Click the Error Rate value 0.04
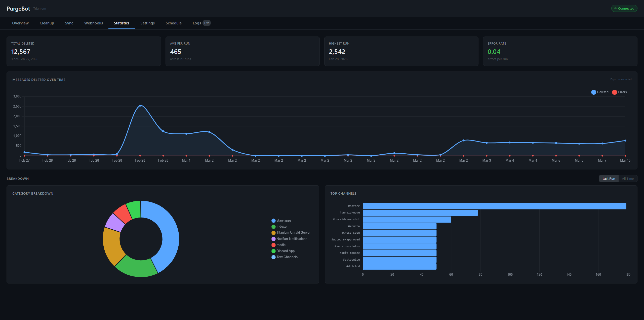Screen dimensions: 644x320 click(494, 52)
